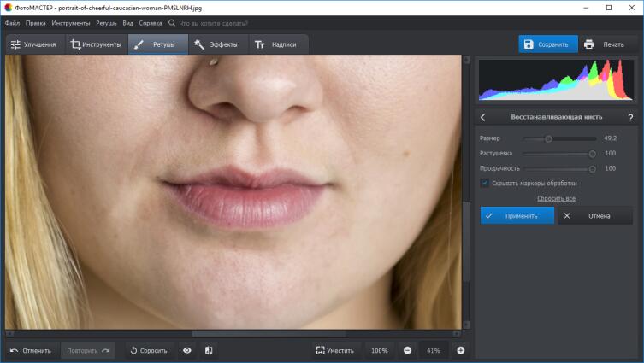This screenshot has width=644, height=363.
Task: Click the zoom out minus button
Action: 407,350
